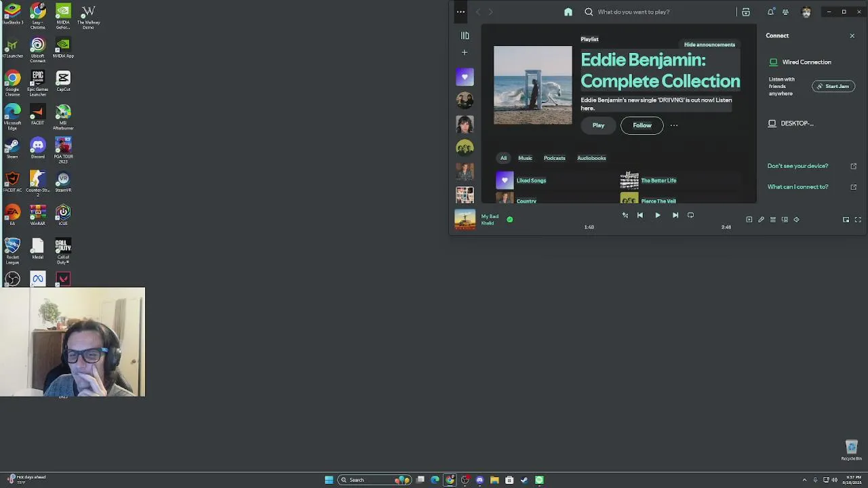Open What can I connect to? link
The image size is (868, 488).
pyautogui.click(x=797, y=187)
